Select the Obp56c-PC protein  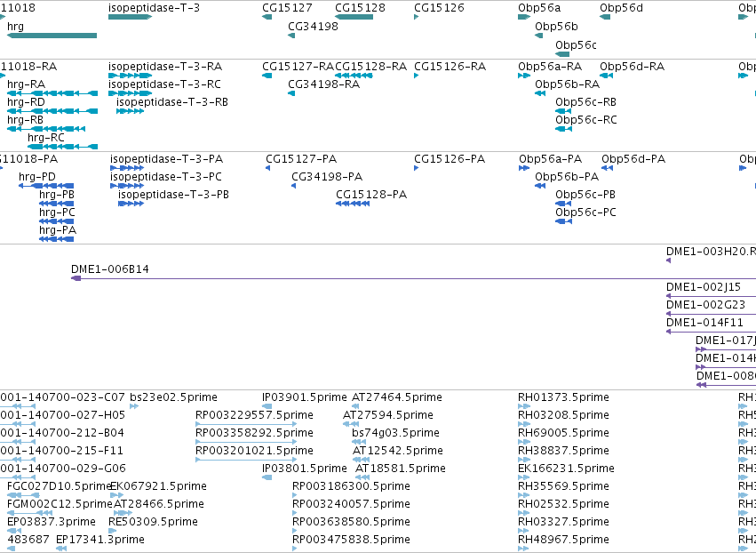563,221
